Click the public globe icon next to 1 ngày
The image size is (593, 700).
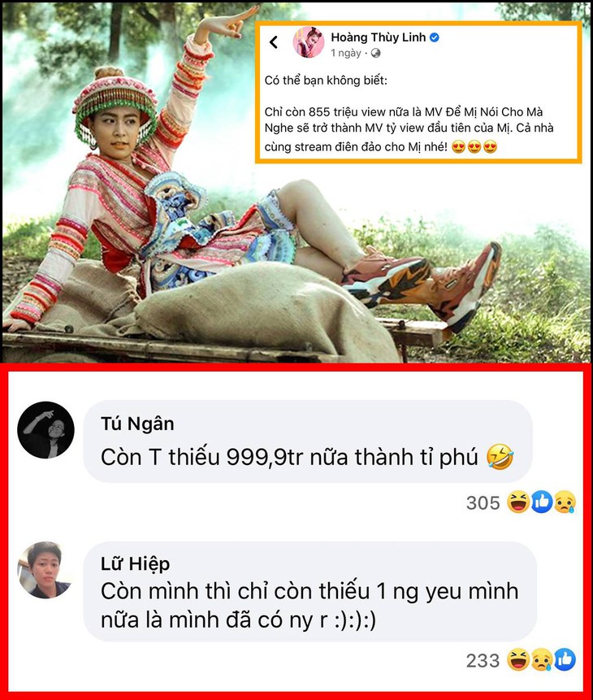[375, 53]
